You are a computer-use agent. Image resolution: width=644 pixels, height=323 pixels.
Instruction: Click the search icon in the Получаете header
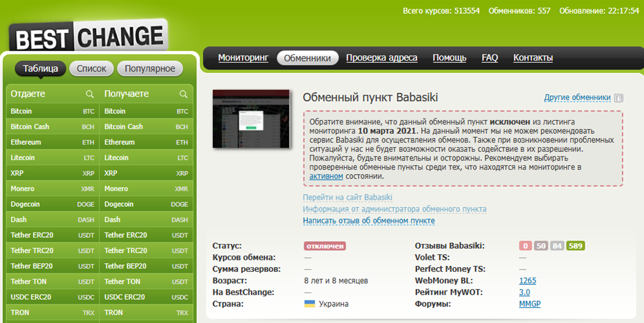tap(183, 94)
